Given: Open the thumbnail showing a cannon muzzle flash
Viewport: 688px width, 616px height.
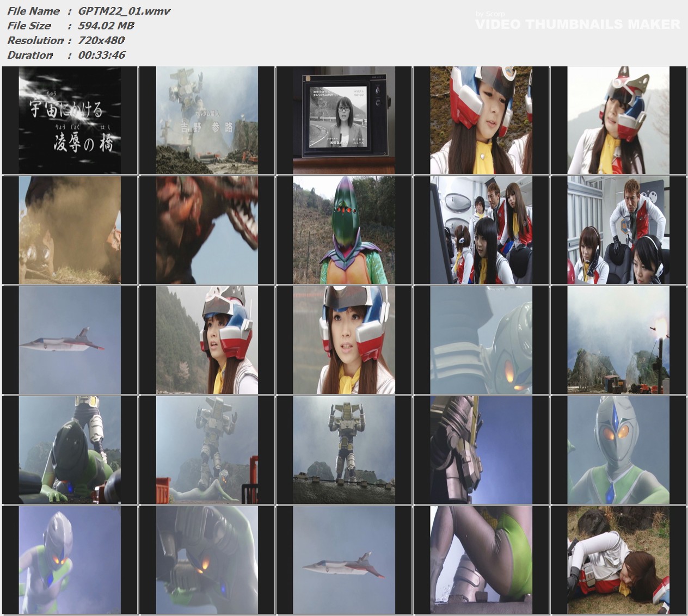Looking at the screenshot, I should [x=618, y=340].
